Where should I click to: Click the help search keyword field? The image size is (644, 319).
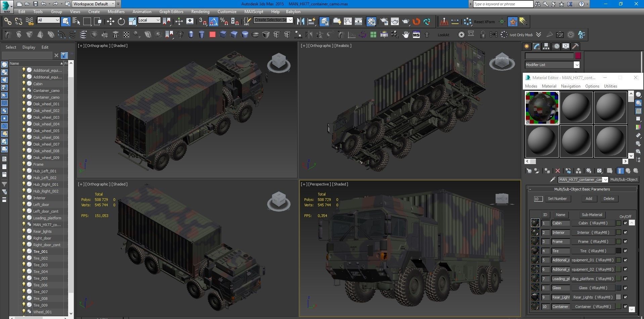coord(503,4)
